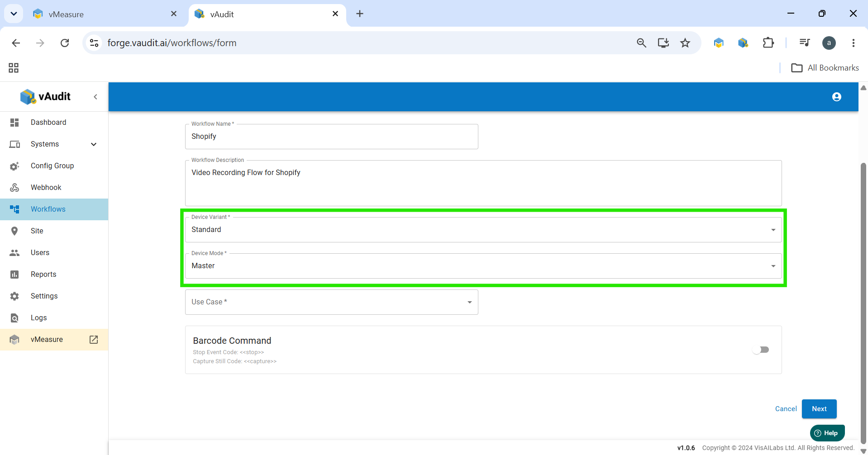Open media controls in toolbar

coord(804,43)
